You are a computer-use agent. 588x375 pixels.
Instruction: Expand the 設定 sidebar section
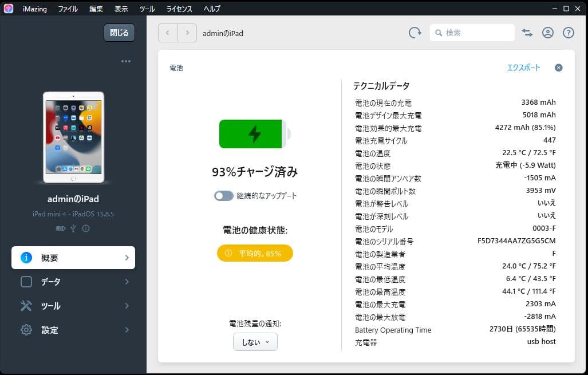(73, 330)
